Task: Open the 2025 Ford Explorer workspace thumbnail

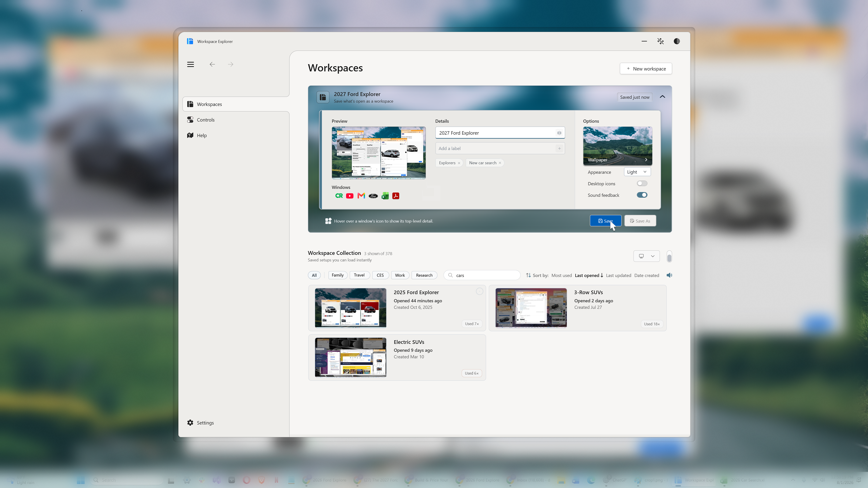Action: click(x=350, y=308)
